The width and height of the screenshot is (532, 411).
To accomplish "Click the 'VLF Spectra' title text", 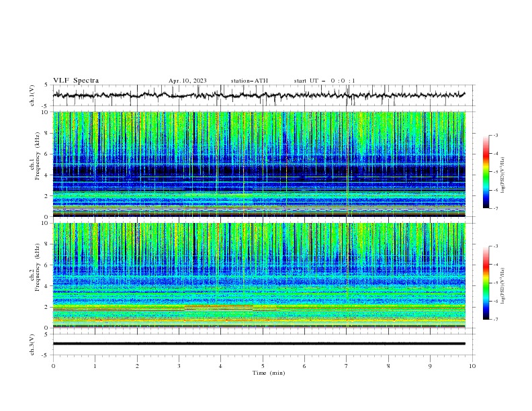I will (76, 81).
